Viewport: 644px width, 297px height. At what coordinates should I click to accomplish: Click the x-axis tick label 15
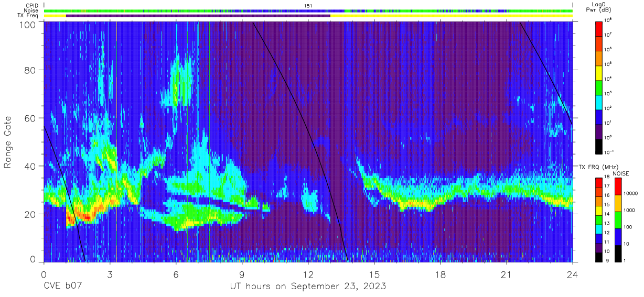[x=374, y=274]
